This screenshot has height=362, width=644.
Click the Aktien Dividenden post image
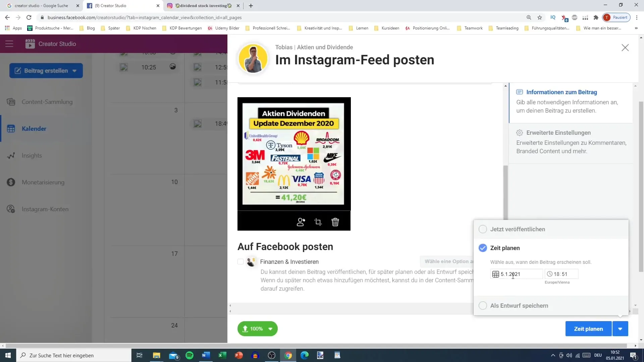pyautogui.click(x=294, y=154)
